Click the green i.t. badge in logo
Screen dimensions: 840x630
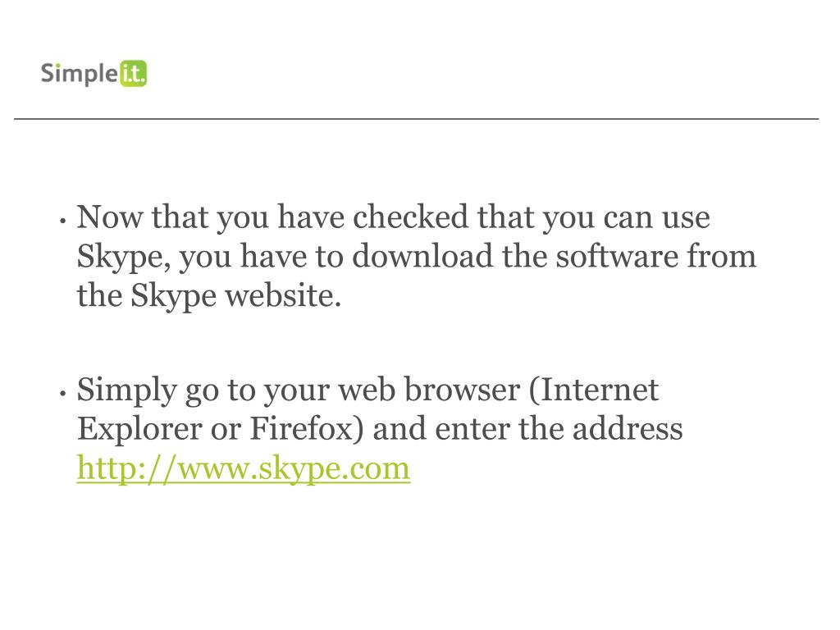click(133, 73)
